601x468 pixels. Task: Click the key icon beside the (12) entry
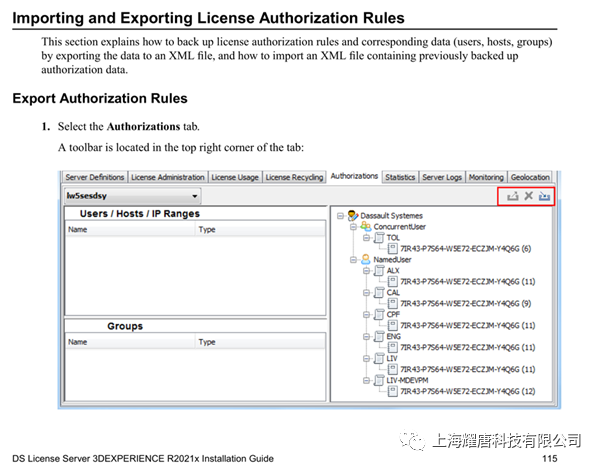point(392,391)
